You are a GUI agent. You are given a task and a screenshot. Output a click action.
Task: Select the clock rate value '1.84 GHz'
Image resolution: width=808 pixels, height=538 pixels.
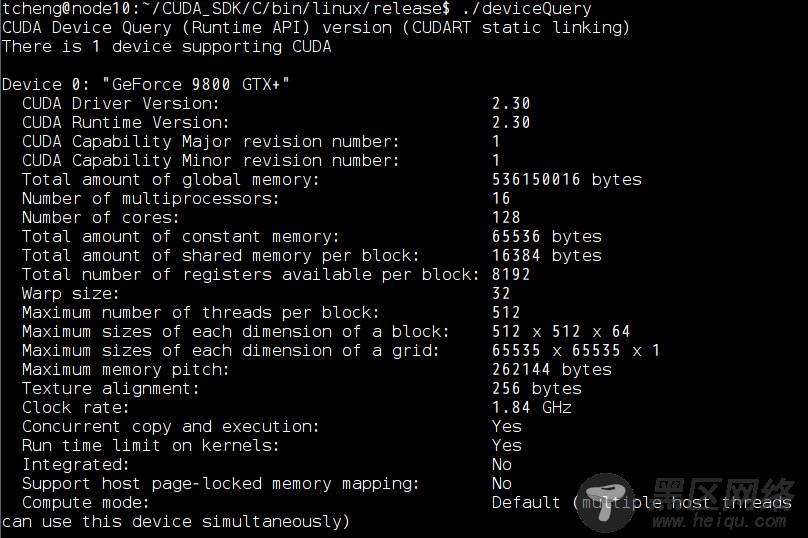click(532, 408)
